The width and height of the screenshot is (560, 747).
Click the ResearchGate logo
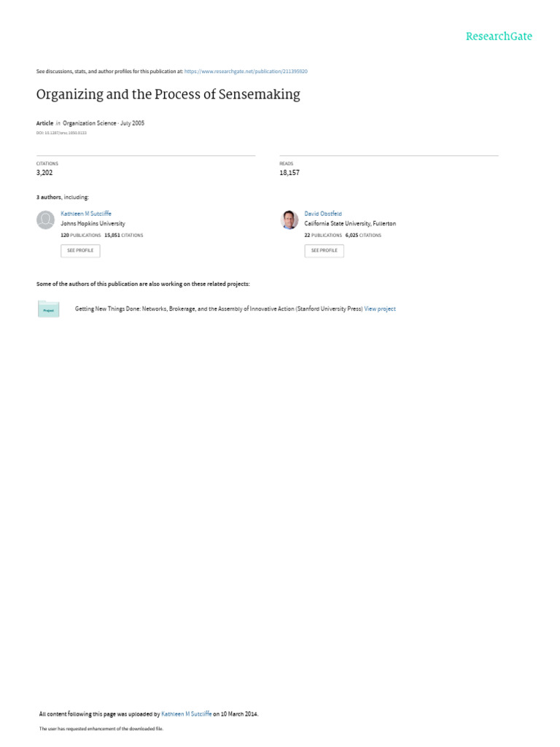coord(499,36)
